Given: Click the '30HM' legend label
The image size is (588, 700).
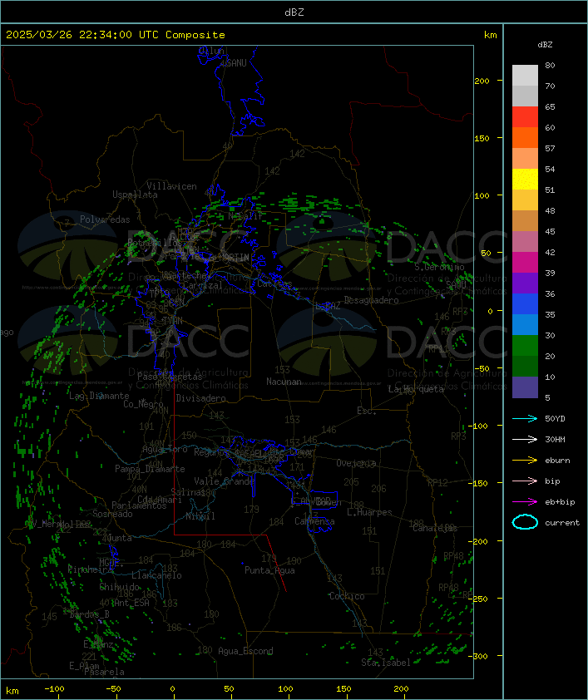Looking at the screenshot, I should tap(555, 440).
